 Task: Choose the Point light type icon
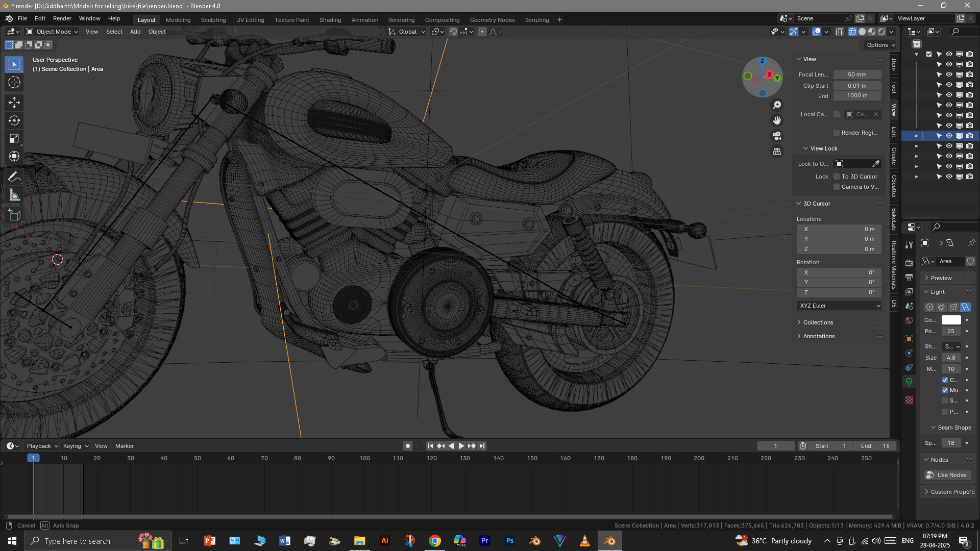click(x=930, y=307)
